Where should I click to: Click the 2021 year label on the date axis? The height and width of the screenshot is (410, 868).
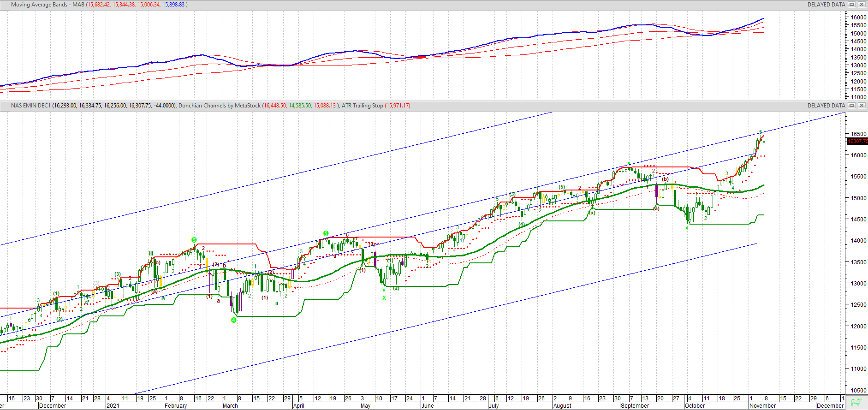113,406
